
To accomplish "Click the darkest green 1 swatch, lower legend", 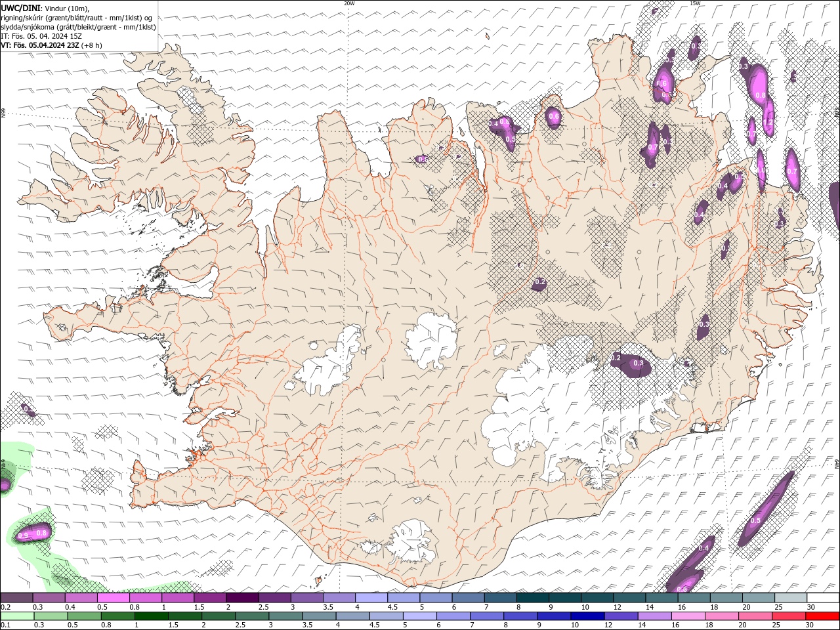I will (151, 616).
